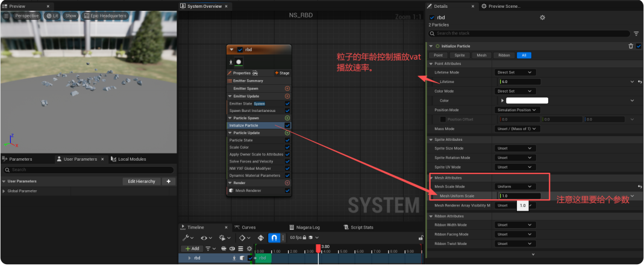Image resolution: width=644 pixels, height=266 pixels.
Task: Add a module to Emitter Update
Action: pyautogui.click(x=287, y=96)
